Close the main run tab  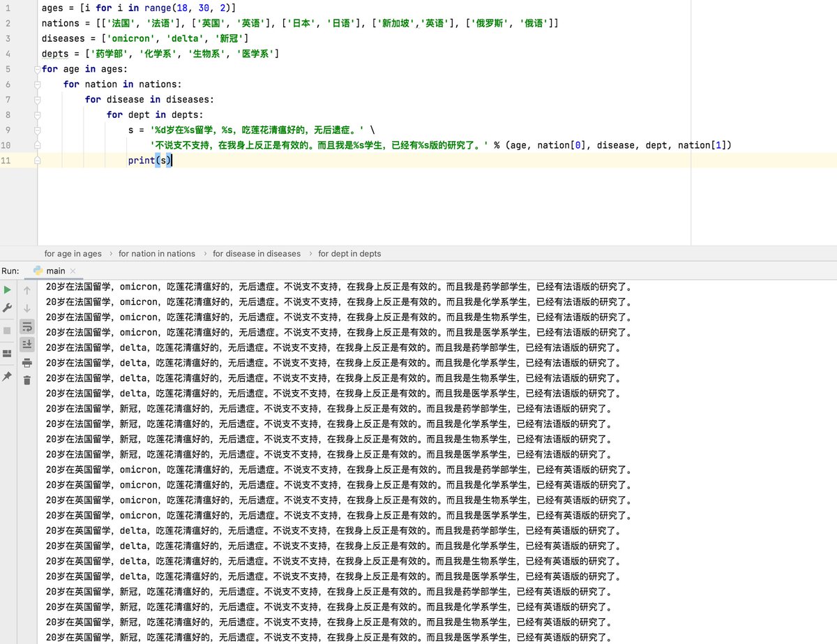[73, 271]
